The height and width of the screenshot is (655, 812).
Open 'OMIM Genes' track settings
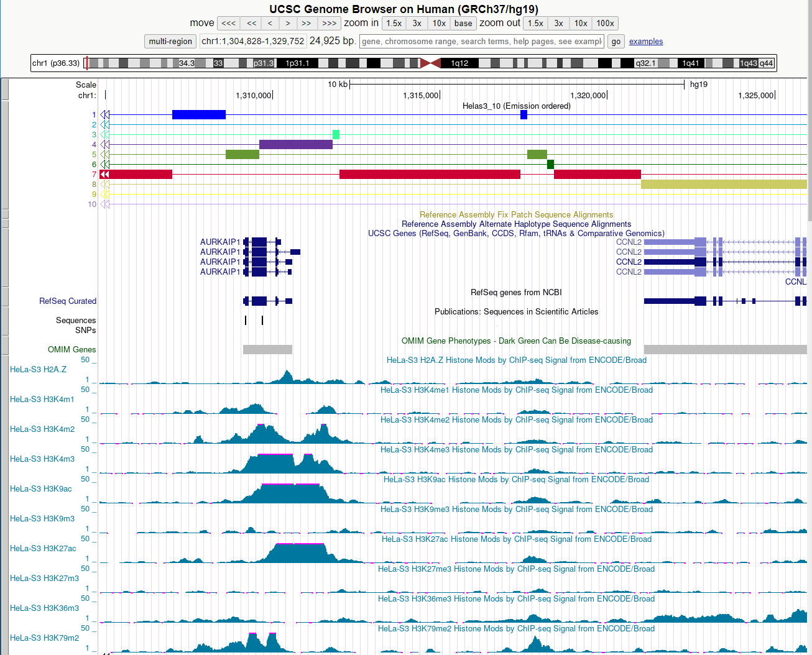[x=72, y=349]
